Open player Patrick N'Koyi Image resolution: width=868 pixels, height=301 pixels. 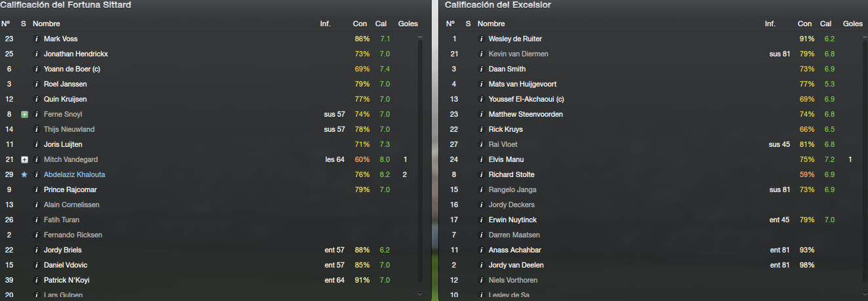(x=66, y=280)
